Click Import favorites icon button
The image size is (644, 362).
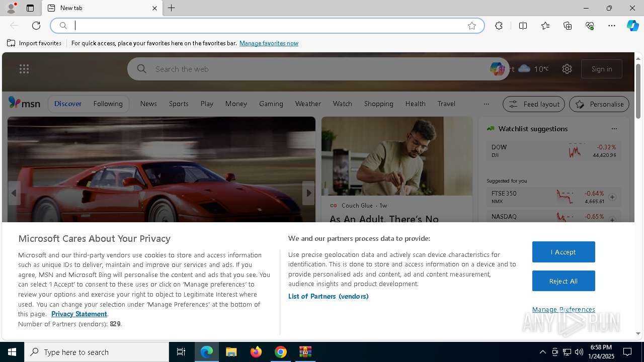click(34, 43)
